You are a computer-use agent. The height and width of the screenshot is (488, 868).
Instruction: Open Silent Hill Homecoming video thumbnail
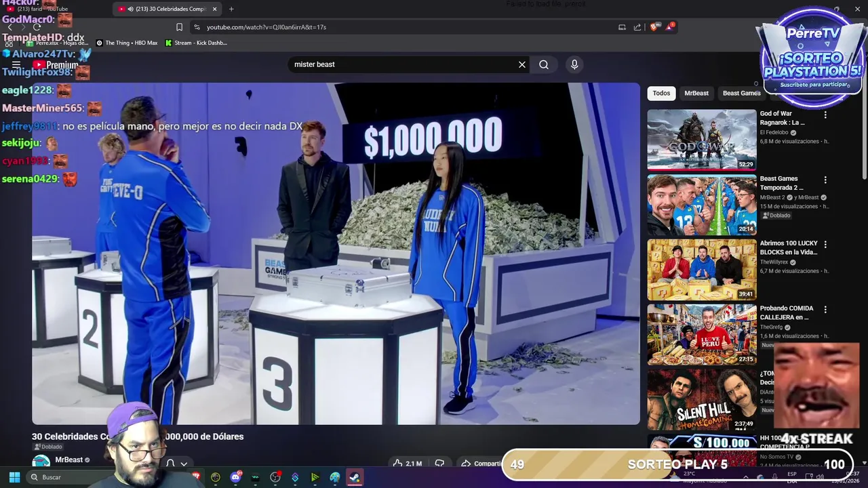pyautogui.click(x=702, y=399)
